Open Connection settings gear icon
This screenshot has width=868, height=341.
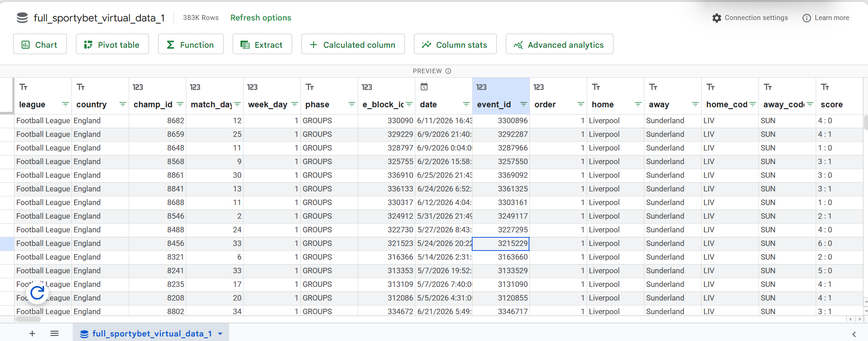coord(717,18)
